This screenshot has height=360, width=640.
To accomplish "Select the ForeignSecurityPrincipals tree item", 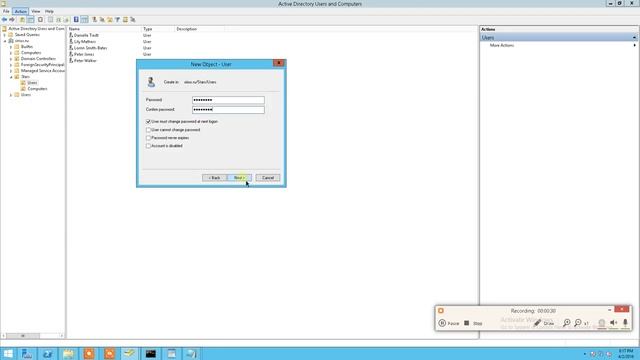I will click(x=42, y=65).
